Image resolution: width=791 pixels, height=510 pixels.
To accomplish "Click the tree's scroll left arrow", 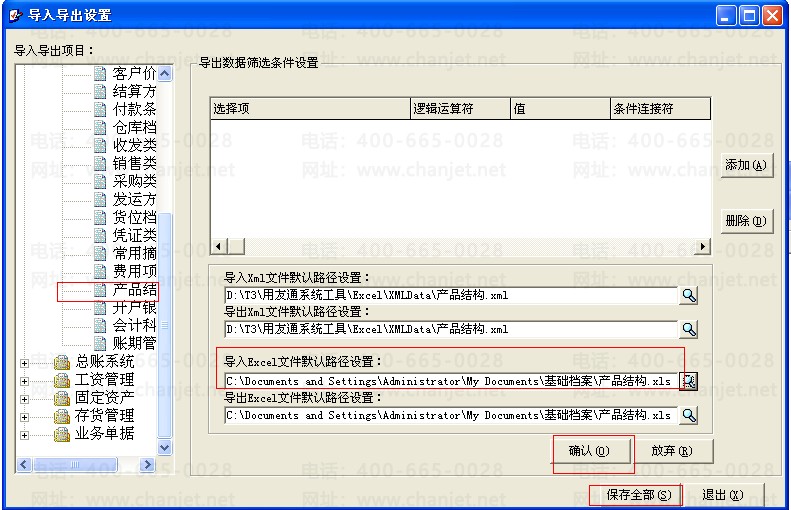I will pyautogui.click(x=24, y=465).
